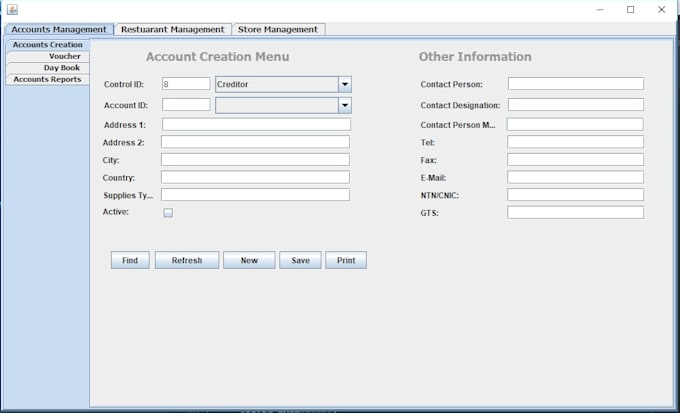Open the Account ID name dropdown
Screen dimensions: 680x413
pos(345,105)
